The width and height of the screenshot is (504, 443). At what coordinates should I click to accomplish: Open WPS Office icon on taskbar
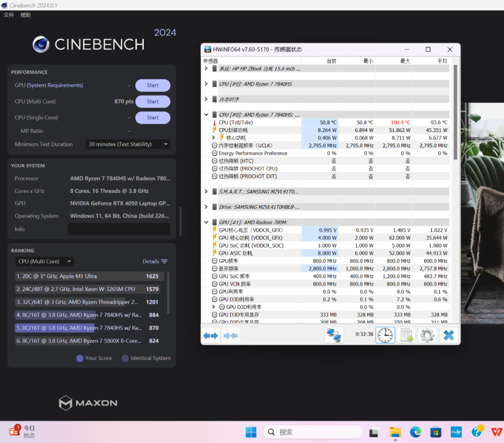(x=497, y=432)
